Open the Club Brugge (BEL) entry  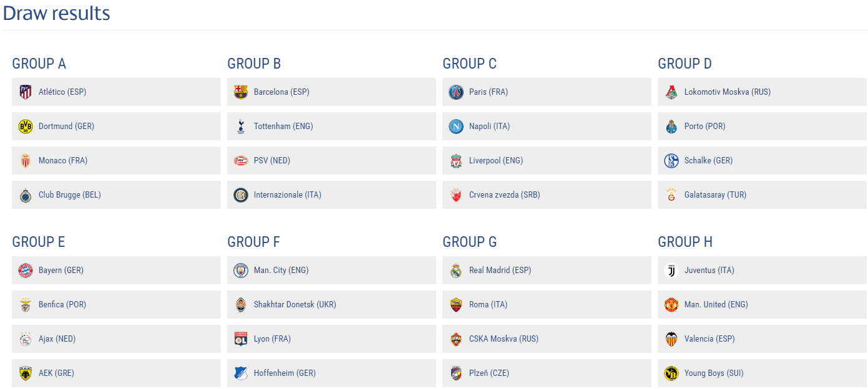click(116, 195)
